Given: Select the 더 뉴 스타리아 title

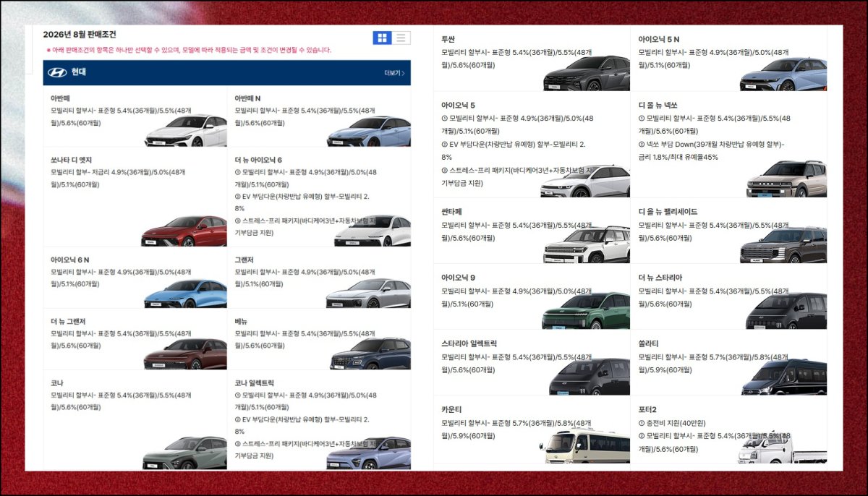Looking at the screenshot, I should pyautogui.click(x=660, y=278).
